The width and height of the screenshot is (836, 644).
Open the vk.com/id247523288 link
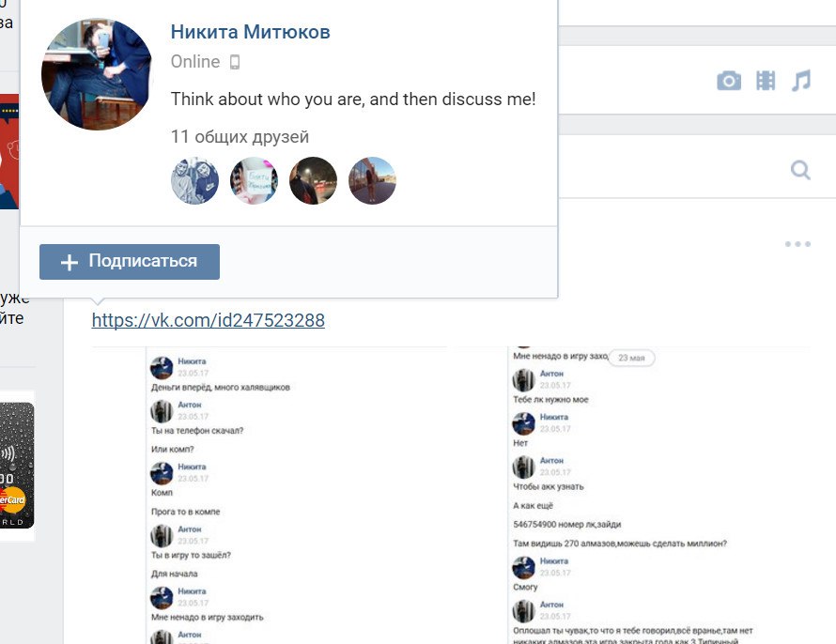(208, 320)
